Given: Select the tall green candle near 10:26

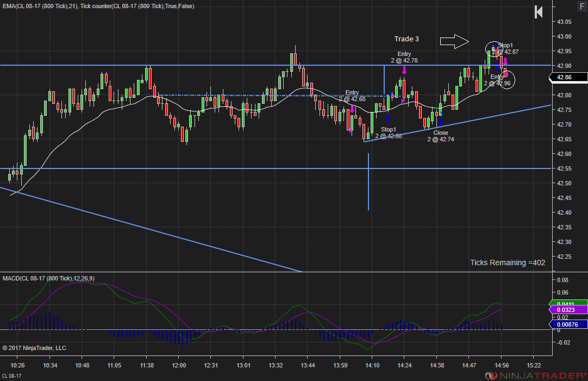Looking at the screenshot, I should click(x=25, y=150).
